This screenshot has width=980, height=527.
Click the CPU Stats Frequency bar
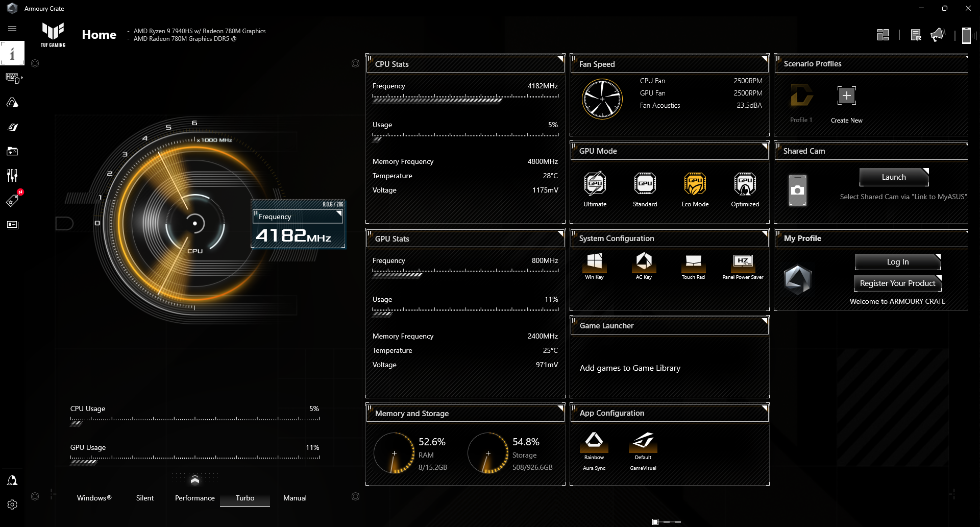[x=465, y=98]
